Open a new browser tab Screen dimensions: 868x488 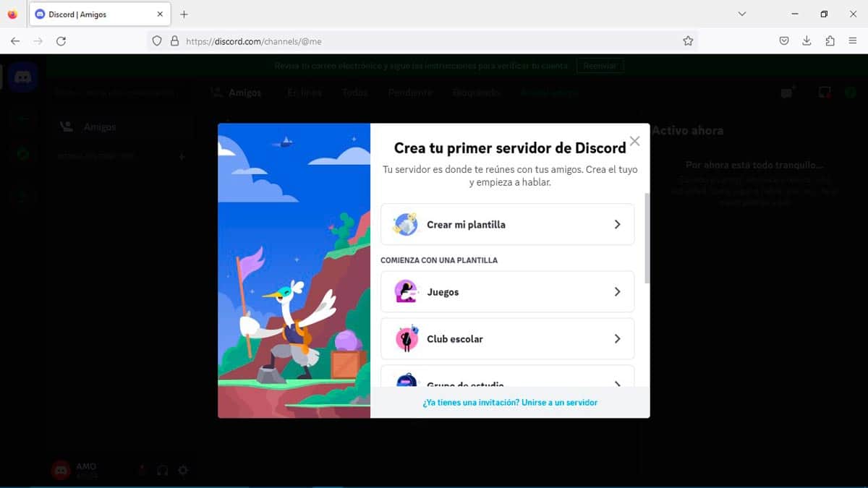(184, 14)
